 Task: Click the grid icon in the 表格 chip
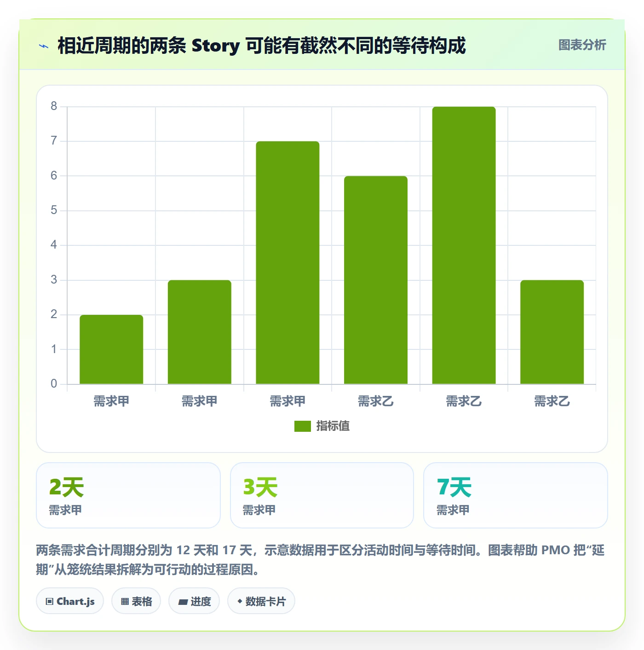pyautogui.click(x=125, y=602)
